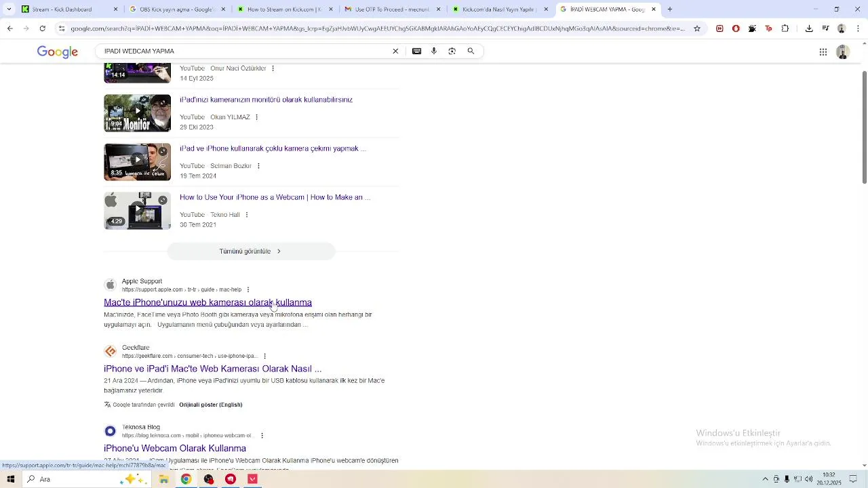Screen dimensions: 868x488
Task: Close the Stream - Kick Dashboard tab
Action: click(115, 9)
